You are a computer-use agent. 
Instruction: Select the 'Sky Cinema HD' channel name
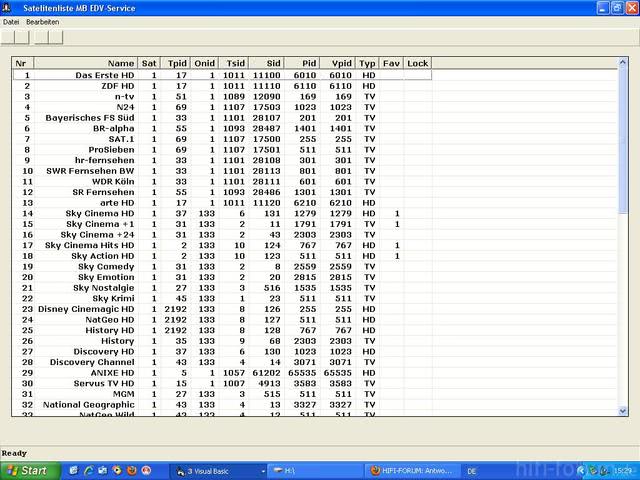[100, 213]
